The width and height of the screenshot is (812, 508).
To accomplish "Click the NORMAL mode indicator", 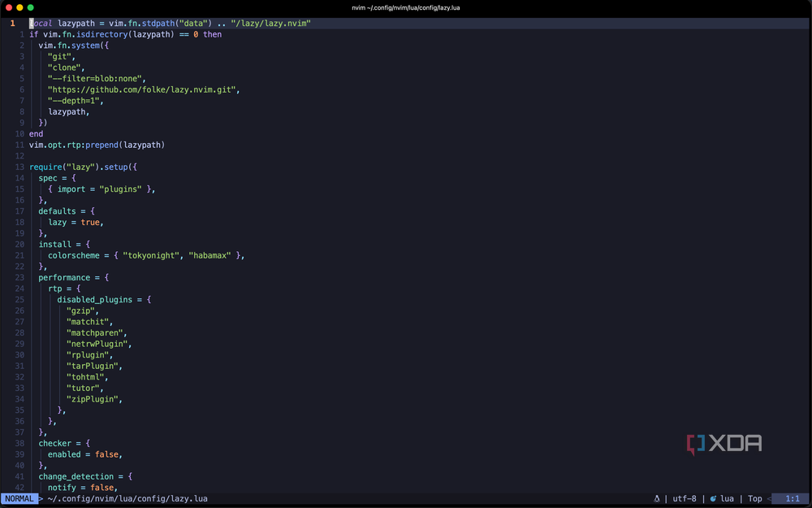I will [x=19, y=499].
